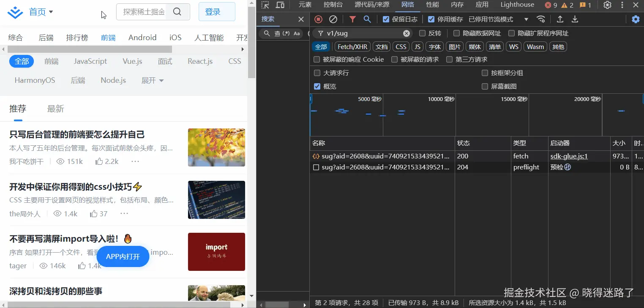
Task: Enable 大请求行 checkbox
Action: [x=317, y=73]
